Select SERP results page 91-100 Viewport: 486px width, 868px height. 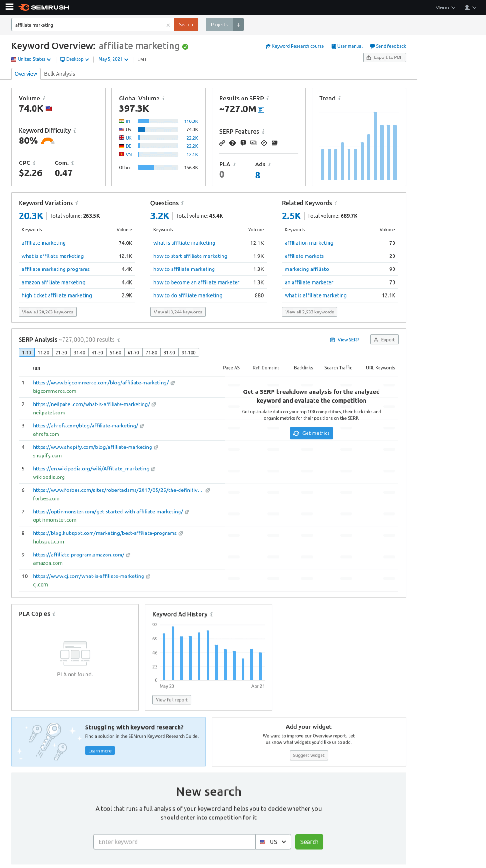click(x=189, y=353)
